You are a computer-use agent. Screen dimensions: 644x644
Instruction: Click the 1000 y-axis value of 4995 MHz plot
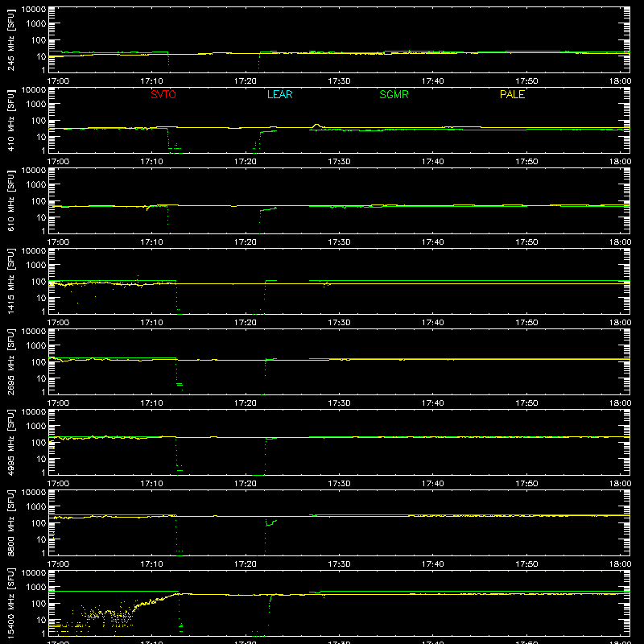(x=36, y=427)
